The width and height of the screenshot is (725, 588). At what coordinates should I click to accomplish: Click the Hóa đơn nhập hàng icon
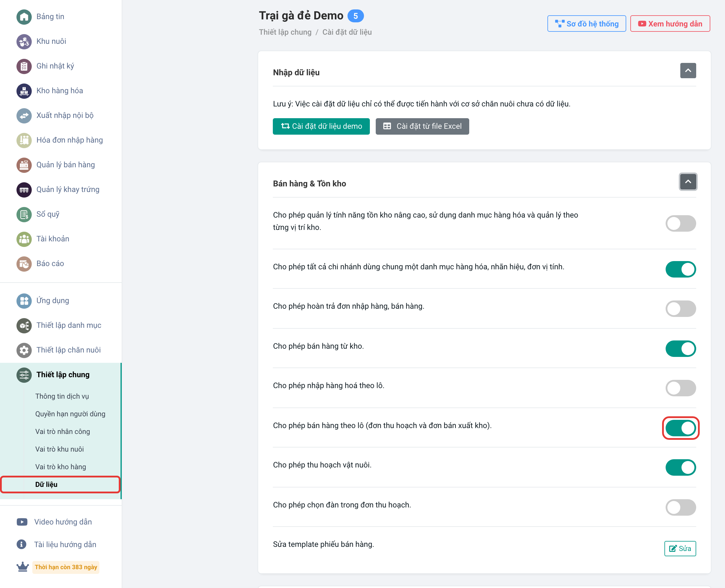24,140
